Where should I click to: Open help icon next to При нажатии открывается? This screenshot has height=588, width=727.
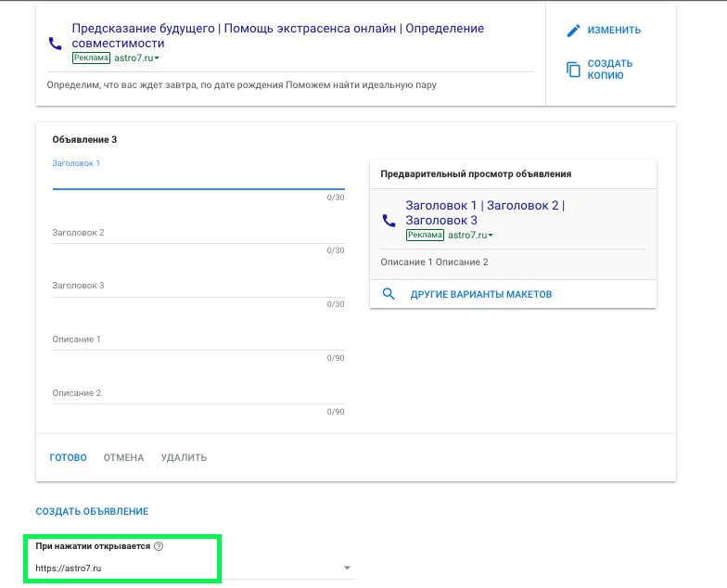tap(159, 546)
